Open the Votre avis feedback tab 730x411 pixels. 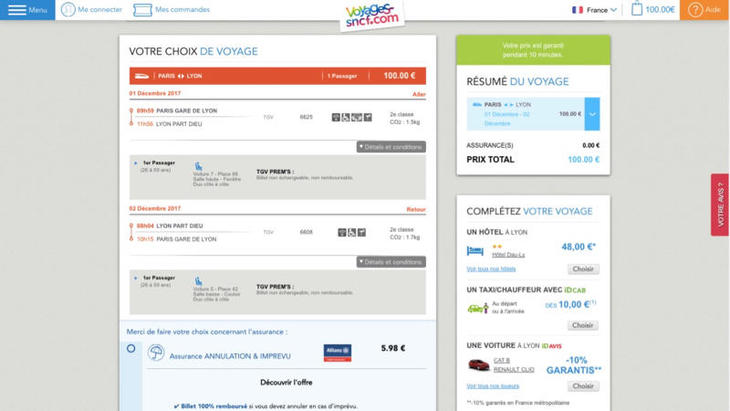click(719, 205)
